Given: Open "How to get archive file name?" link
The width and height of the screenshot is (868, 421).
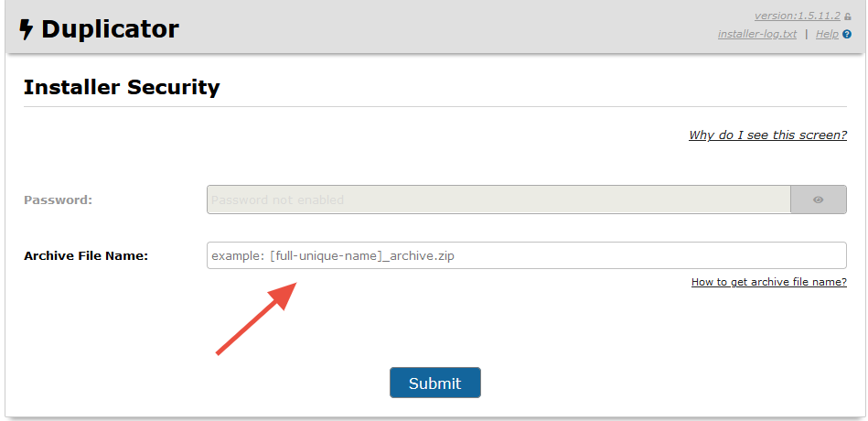Looking at the screenshot, I should coord(768,282).
